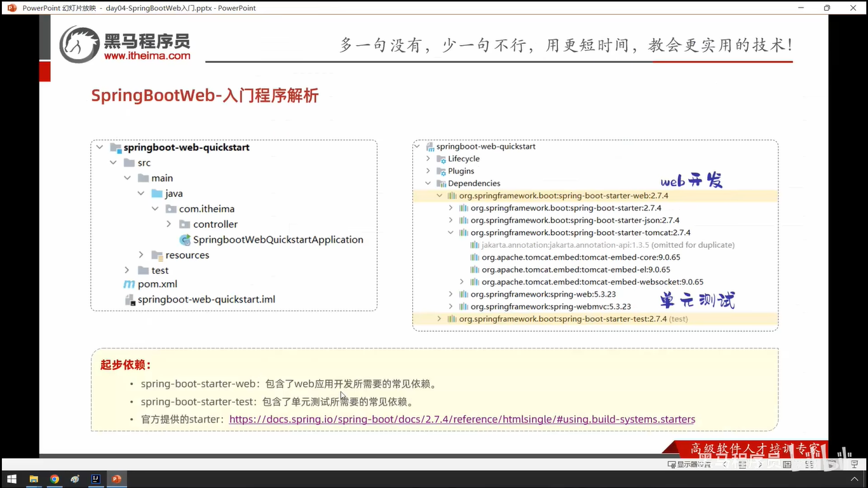
Task: Click library icon of tomcat-embed-core:9.0.65
Action: coord(475,257)
